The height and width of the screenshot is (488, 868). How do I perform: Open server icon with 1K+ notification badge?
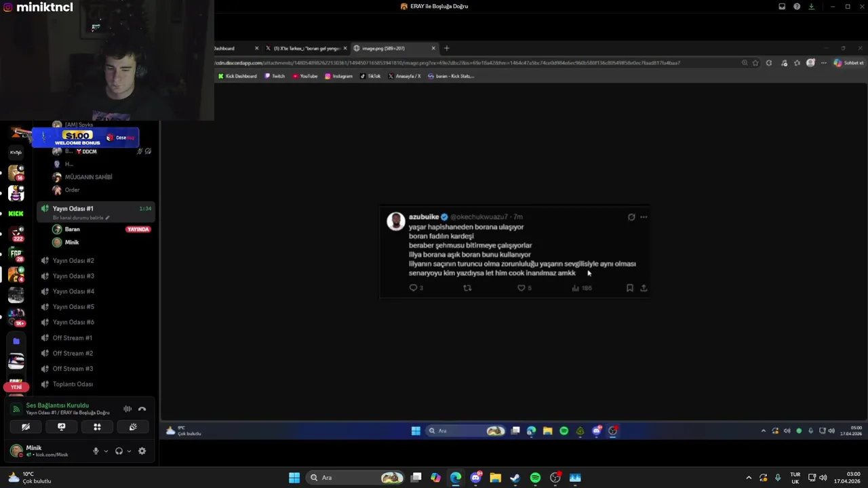pos(16,317)
